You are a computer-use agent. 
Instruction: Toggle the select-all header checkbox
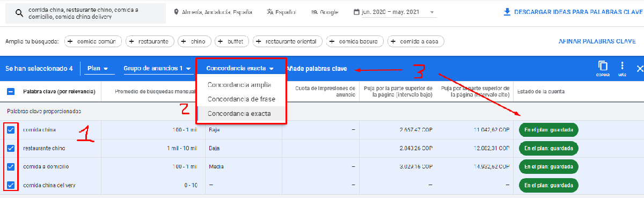[10, 91]
